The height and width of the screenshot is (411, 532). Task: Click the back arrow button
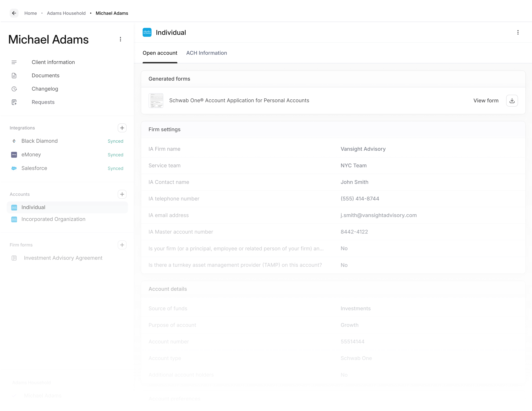coord(14,13)
